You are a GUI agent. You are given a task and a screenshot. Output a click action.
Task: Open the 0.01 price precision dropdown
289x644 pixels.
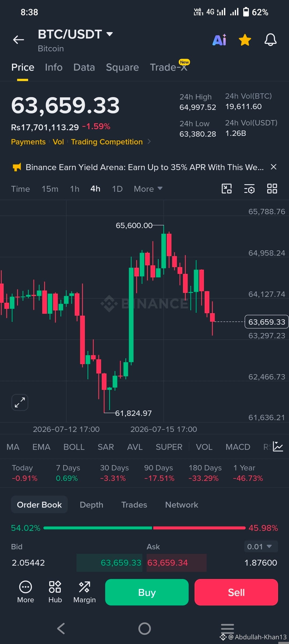261,546
